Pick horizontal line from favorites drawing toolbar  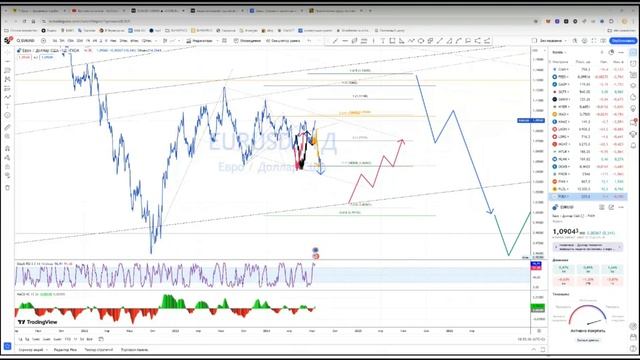pyautogui.click(x=345, y=41)
